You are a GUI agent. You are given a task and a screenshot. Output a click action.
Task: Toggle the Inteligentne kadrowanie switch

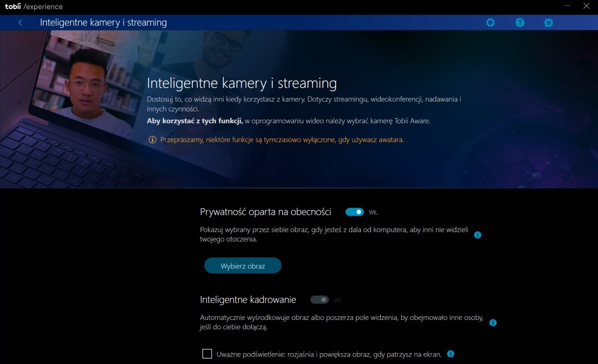click(320, 300)
